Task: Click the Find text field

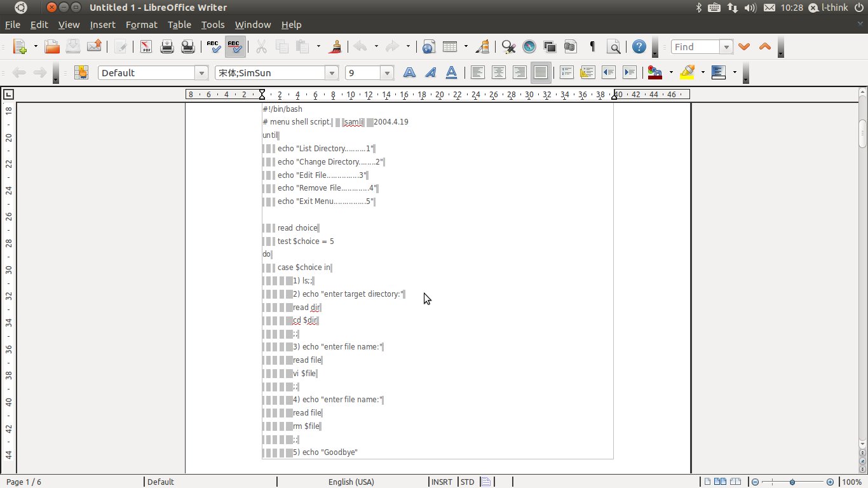Action: click(x=696, y=46)
